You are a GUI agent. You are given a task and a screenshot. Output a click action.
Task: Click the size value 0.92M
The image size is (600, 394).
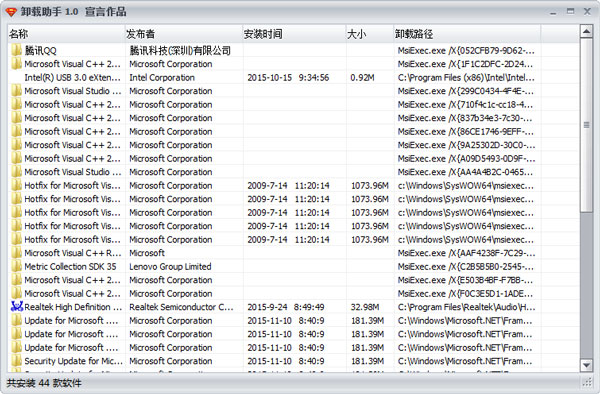tap(362, 78)
